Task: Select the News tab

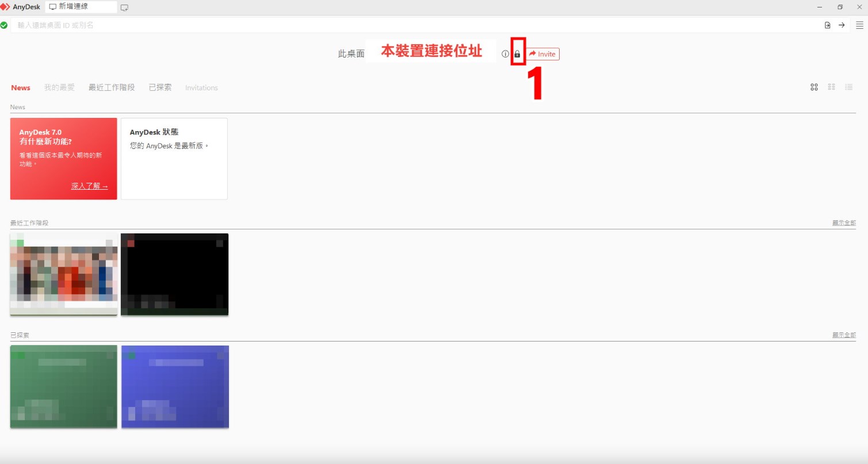Action: (21, 88)
